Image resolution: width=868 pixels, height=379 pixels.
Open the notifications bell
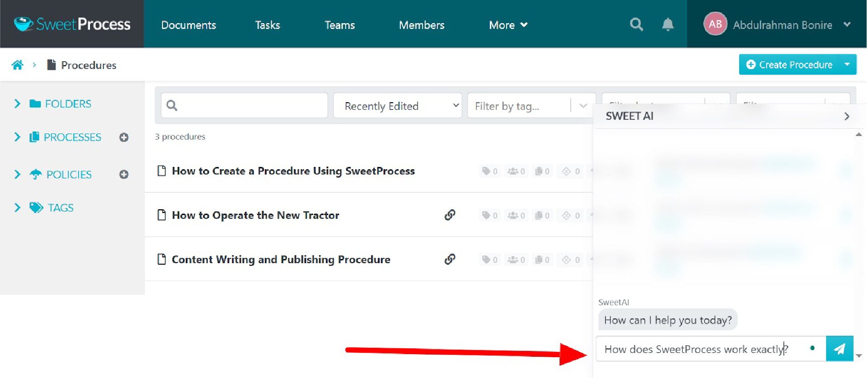[668, 24]
